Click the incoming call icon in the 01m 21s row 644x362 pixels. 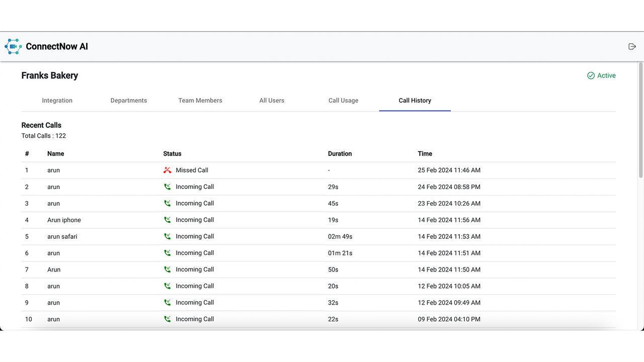click(x=168, y=253)
